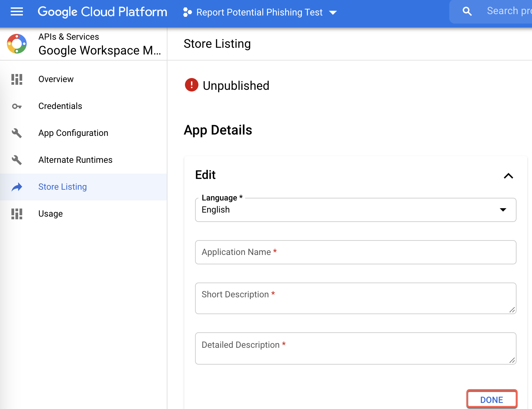Click the project hexagon icon in header

187,12
